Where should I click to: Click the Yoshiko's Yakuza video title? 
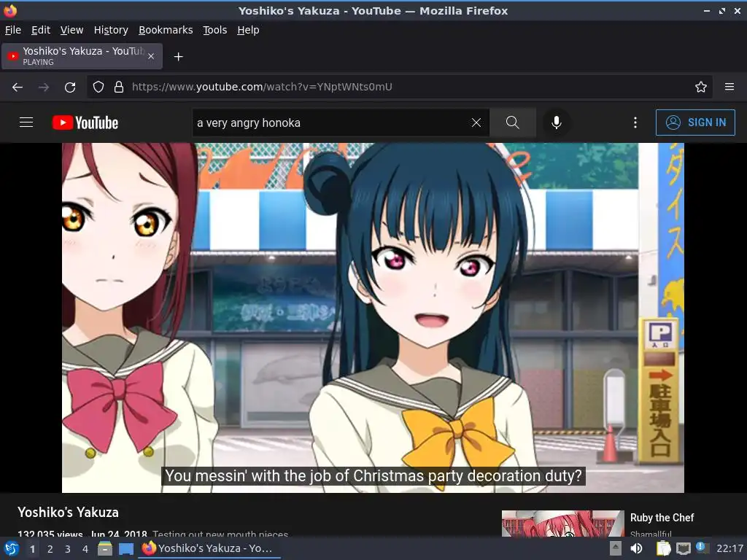point(68,513)
